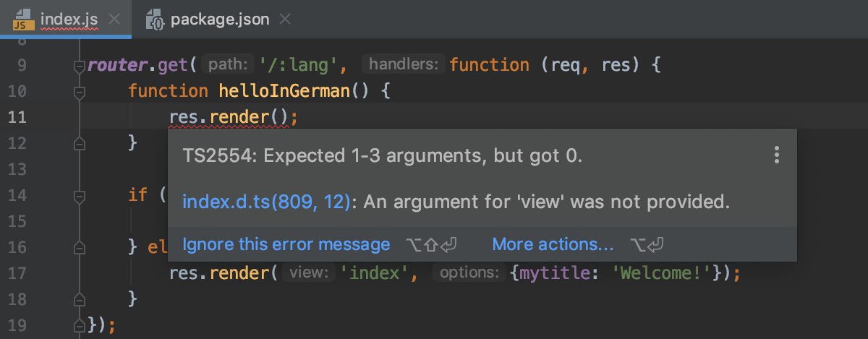This screenshot has width=868, height=339.
Task: Click fold end marker at line 18
Action: point(80,299)
